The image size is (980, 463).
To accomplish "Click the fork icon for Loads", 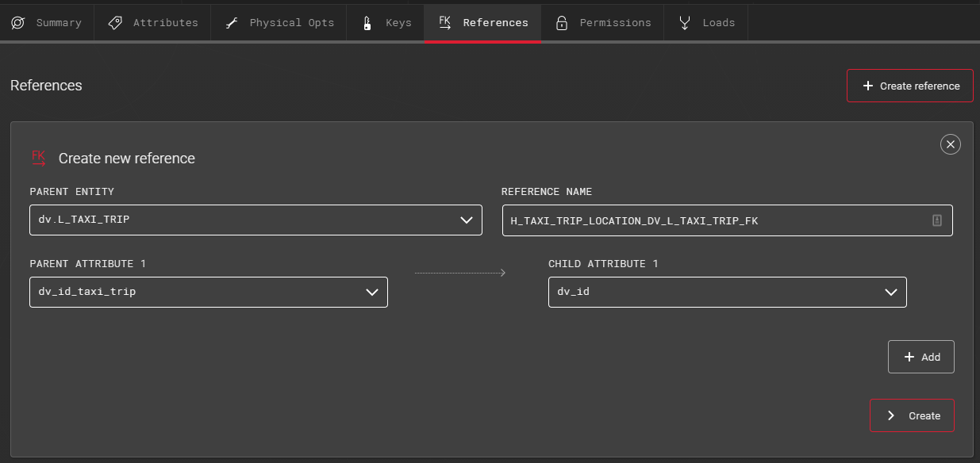I will tap(685, 23).
